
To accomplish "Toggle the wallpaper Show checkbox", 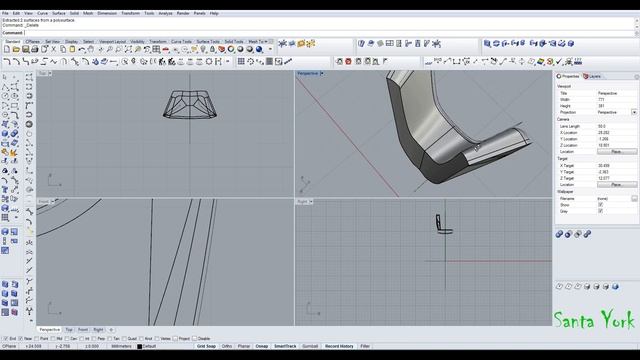I will [600, 204].
